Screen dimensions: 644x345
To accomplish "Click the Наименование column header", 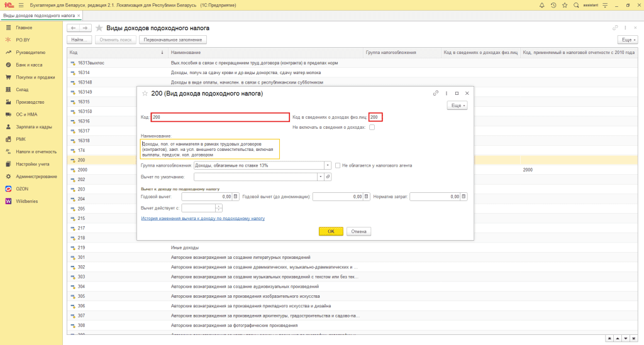I will coord(265,53).
